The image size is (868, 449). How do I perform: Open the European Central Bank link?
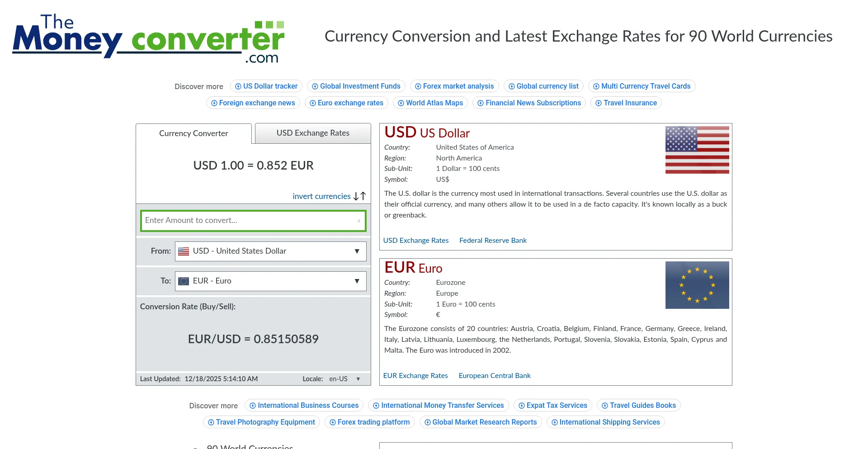[x=495, y=375]
